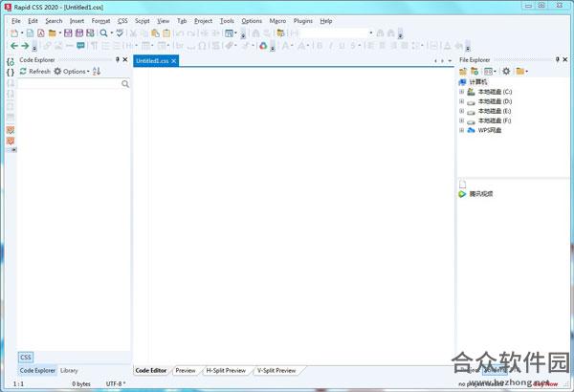Click the upper orange icon in left sidebar
Image resolution: width=574 pixels, height=392 pixels.
coord(11,130)
